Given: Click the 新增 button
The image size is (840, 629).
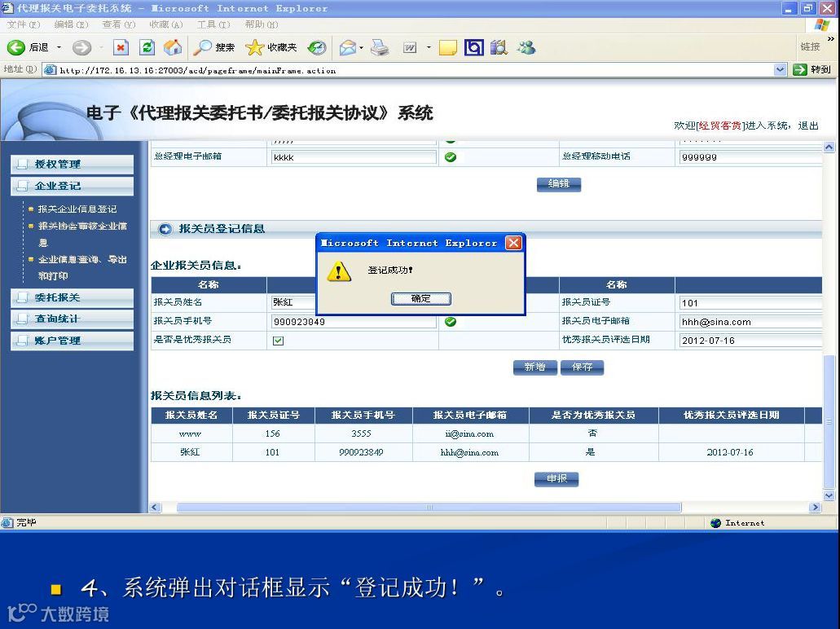Looking at the screenshot, I should (x=534, y=367).
